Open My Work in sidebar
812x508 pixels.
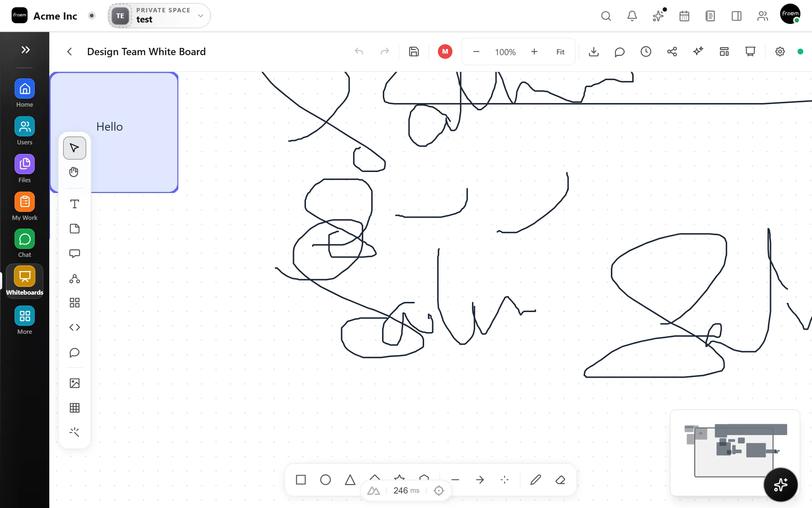pos(25,206)
